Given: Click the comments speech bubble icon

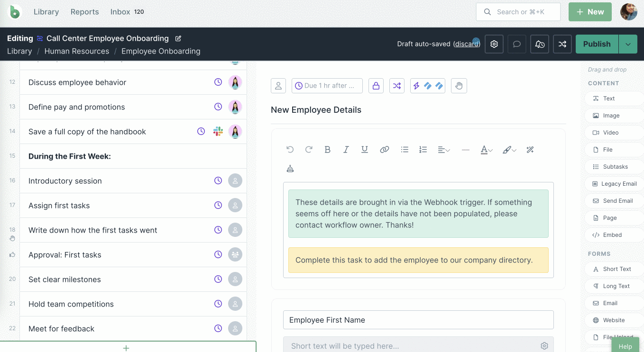Looking at the screenshot, I should (517, 44).
